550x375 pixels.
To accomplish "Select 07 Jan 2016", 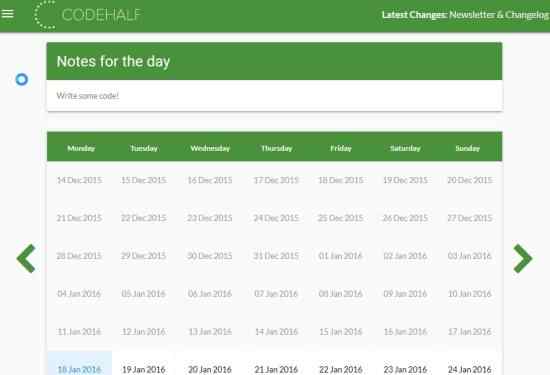I will [x=276, y=294].
